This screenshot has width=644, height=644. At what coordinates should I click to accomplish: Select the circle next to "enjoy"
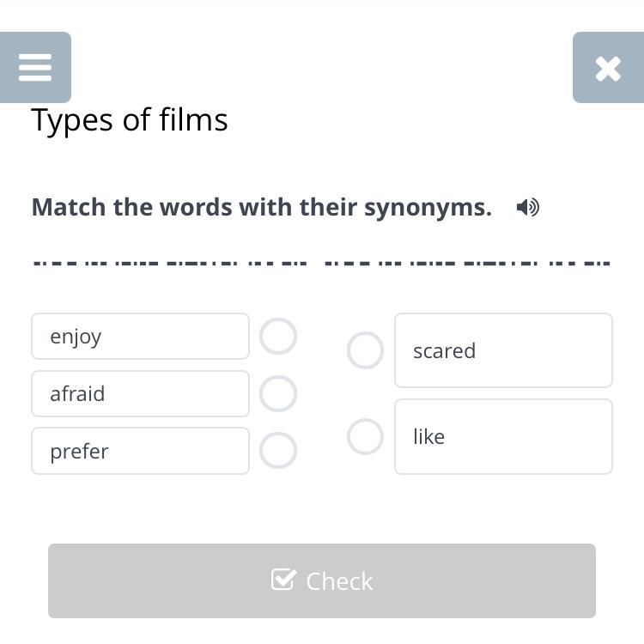click(x=278, y=336)
